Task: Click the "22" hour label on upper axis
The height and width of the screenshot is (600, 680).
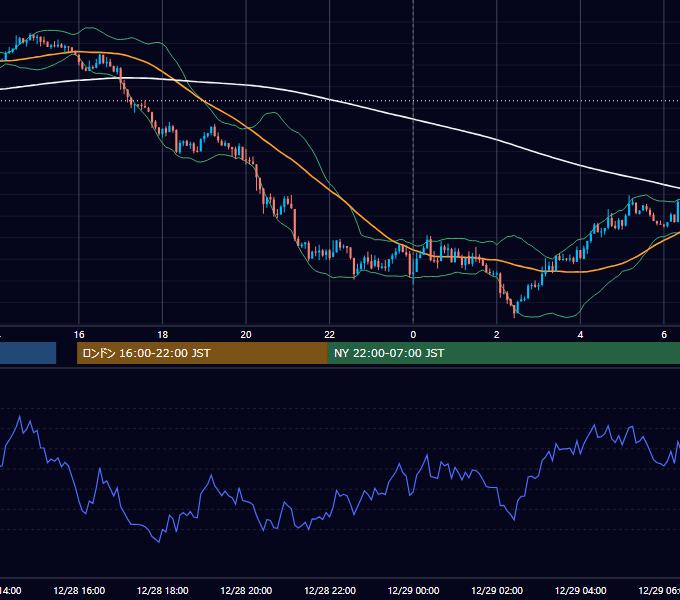Action: (x=330, y=335)
